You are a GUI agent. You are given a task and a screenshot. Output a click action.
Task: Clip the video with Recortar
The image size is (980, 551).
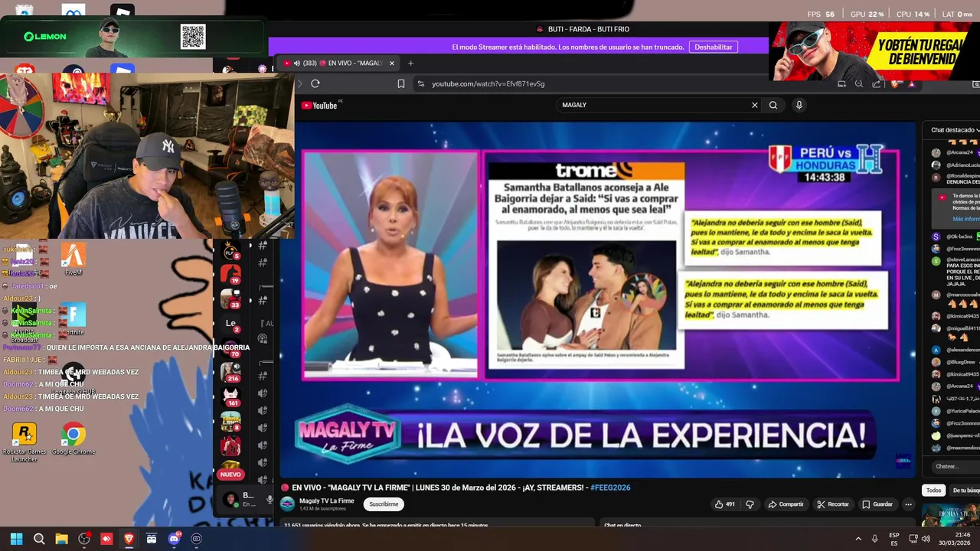(832, 504)
